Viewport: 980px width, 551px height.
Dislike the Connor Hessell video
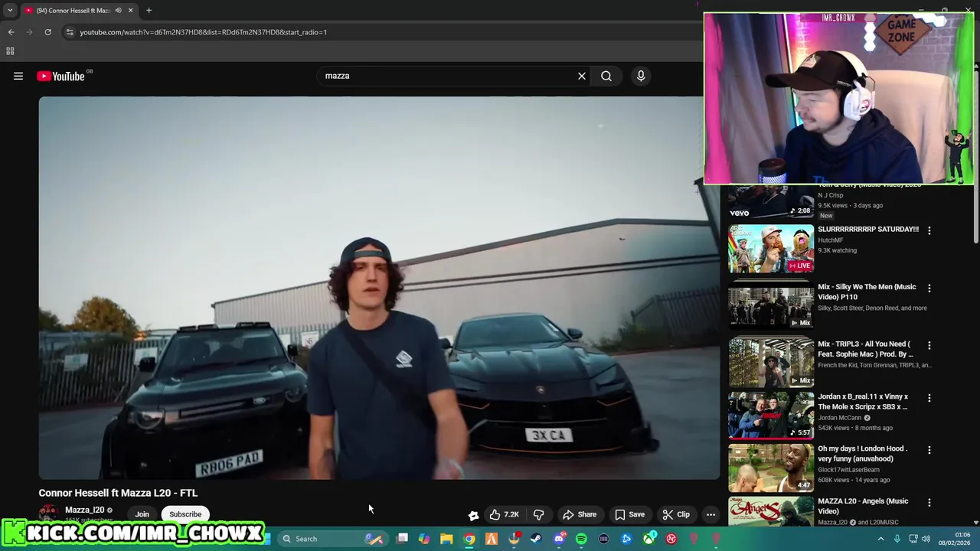(539, 514)
